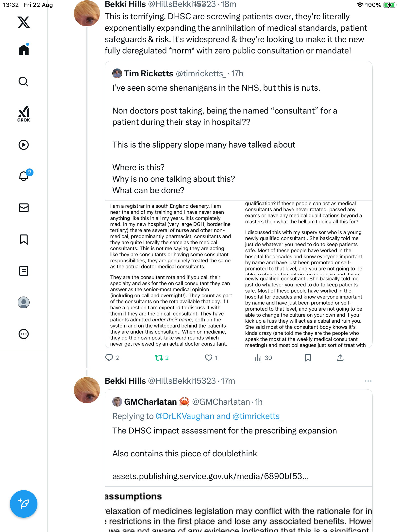
Task: Toggle like on Bekki Hills' post
Action: pos(209,358)
